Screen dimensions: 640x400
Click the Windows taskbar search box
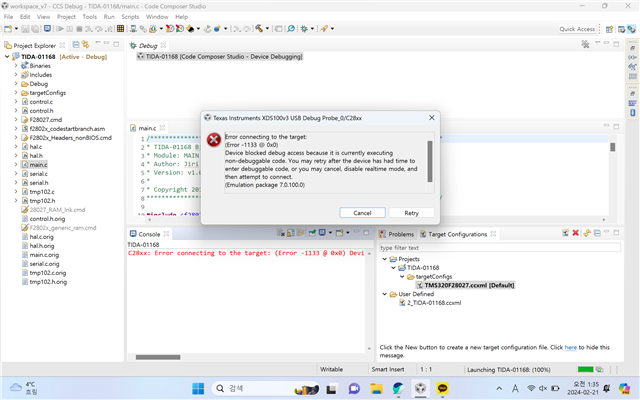pyautogui.click(x=265, y=389)
